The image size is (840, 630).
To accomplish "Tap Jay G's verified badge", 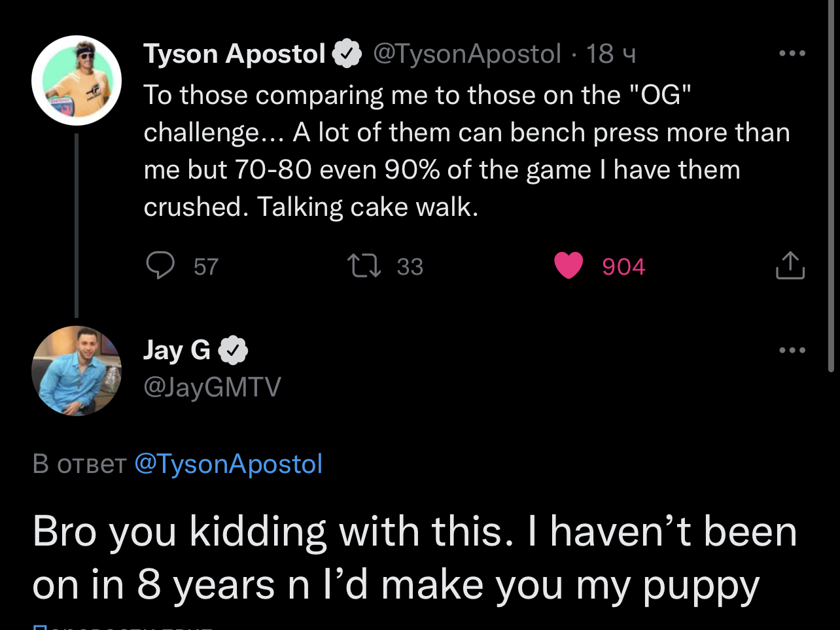I will pyautogui.click(x=233, y=351).
